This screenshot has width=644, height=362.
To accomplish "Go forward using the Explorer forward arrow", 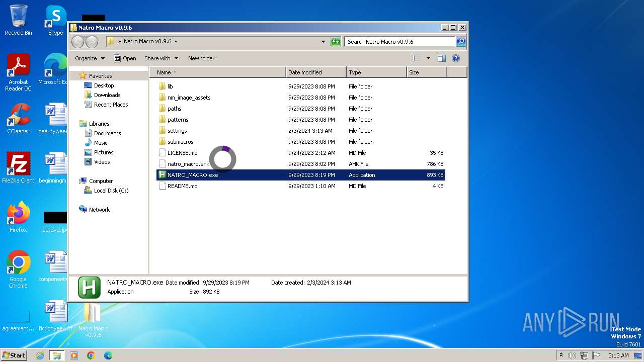I will (92, 42).
